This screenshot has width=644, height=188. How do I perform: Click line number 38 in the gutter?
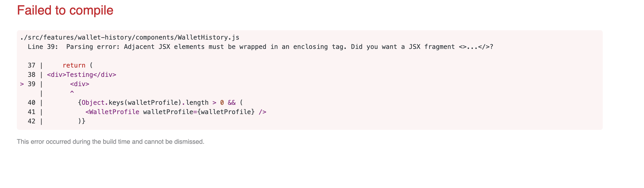pyautogui.click(x=31, y=75)
